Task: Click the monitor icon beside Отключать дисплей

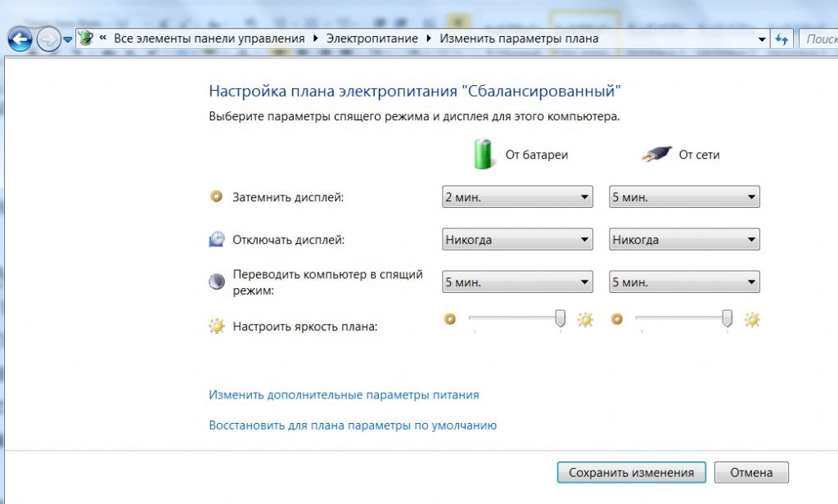Action: [217, 240]
